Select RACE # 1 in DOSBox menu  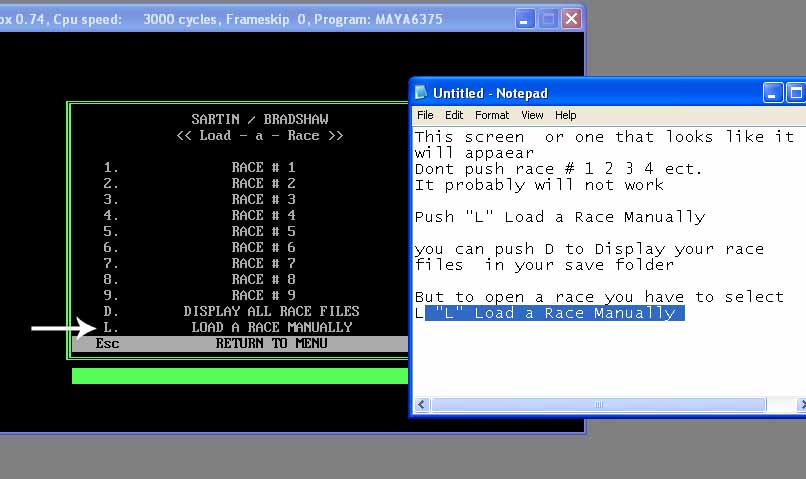point(263,168)
